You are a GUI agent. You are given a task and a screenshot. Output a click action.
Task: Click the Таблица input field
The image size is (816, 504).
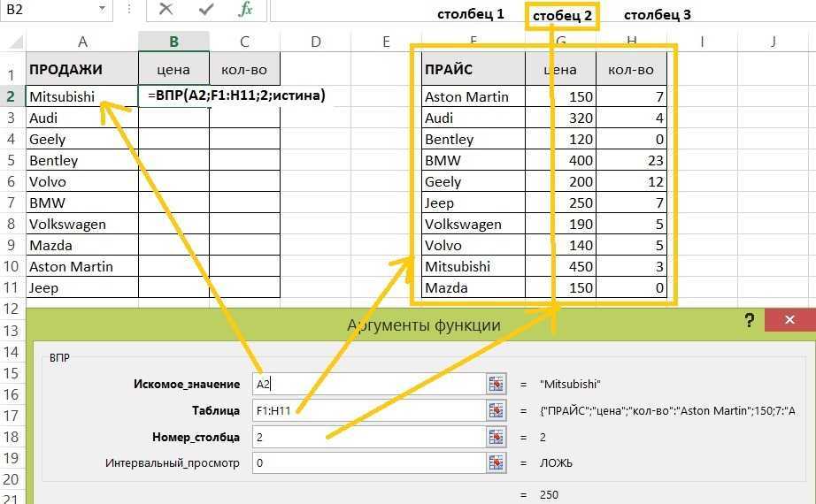coord(367,410)
